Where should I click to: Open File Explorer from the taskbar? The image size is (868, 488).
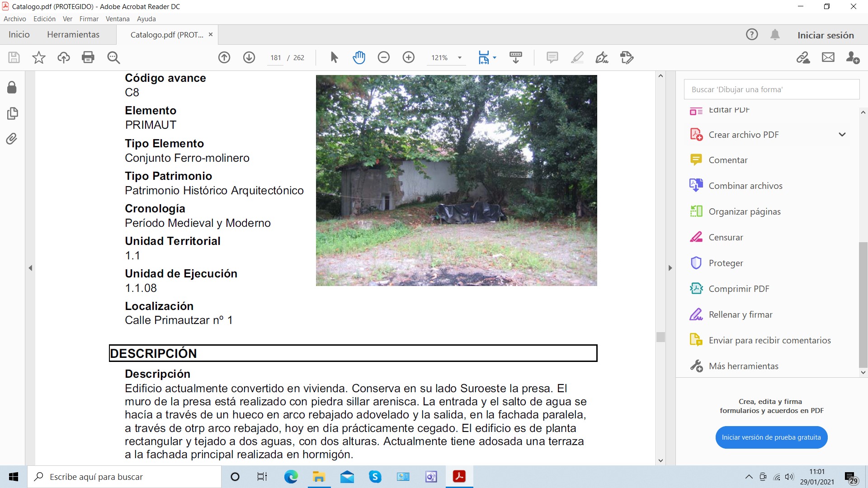click(x=319, y=477)
